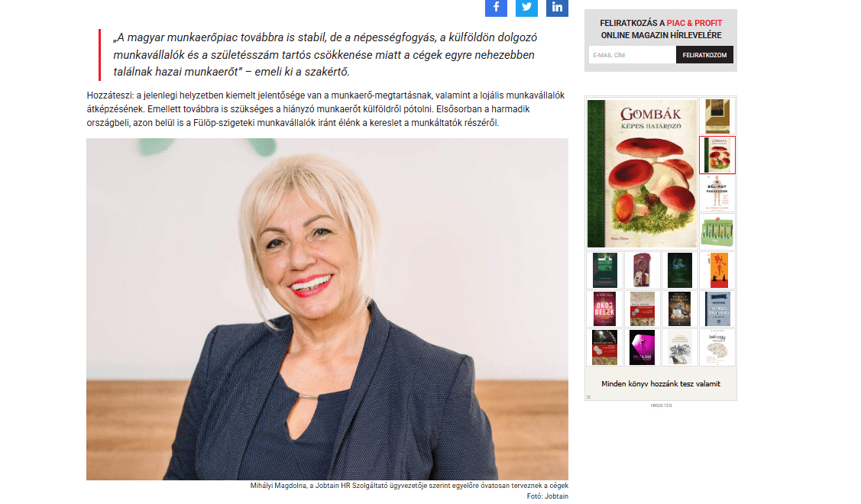Share the article via Twitter icon

(x=526, y=8)
